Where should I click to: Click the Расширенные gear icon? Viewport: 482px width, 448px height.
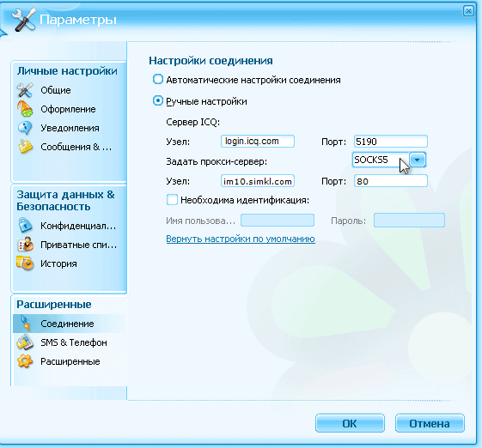(25, 361)
